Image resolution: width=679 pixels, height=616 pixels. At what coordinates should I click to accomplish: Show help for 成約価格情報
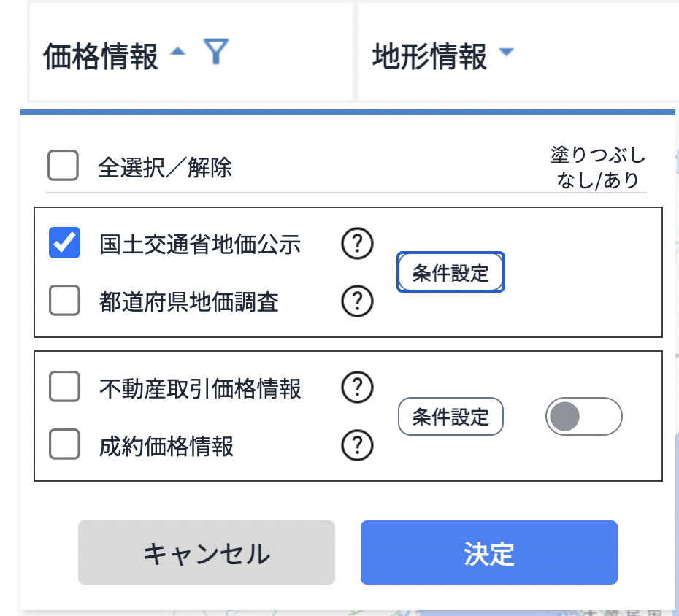pyautogui.click(x=357, y=444)
